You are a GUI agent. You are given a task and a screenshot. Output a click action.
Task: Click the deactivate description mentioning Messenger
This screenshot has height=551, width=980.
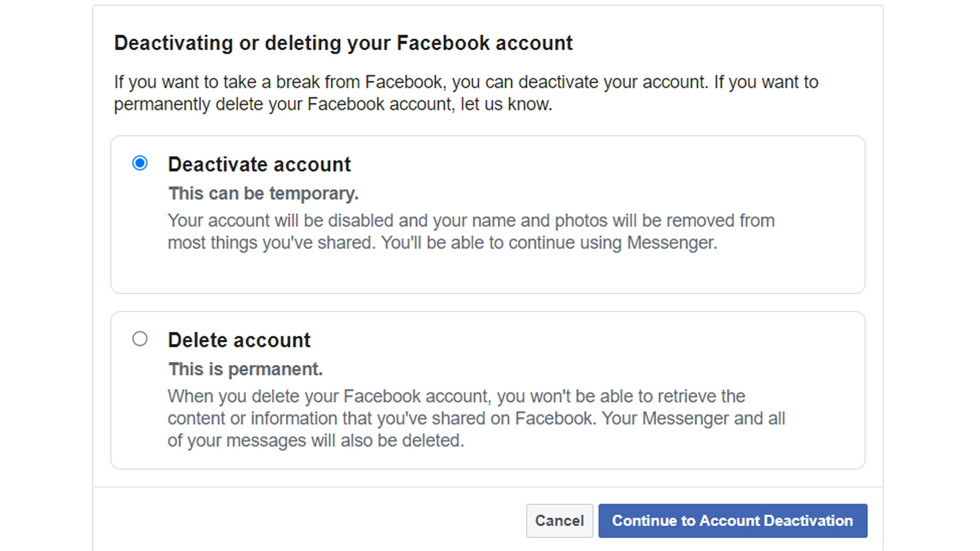[471, 231]
